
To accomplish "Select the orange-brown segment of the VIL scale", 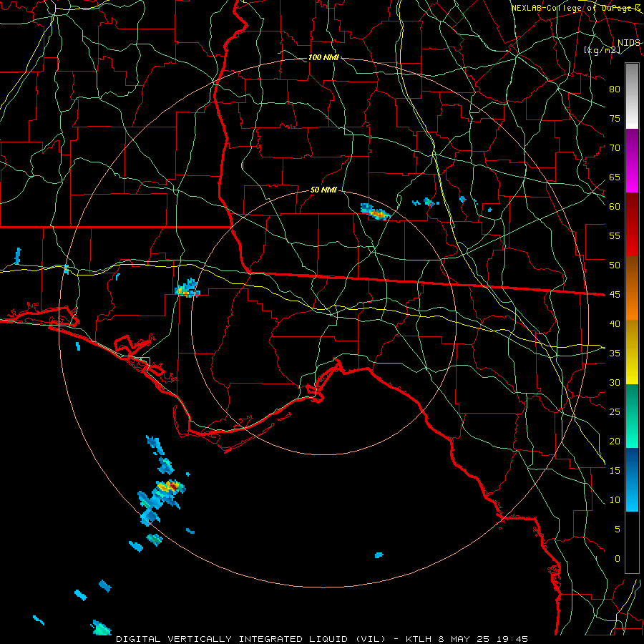I will (x=632, y=289).
